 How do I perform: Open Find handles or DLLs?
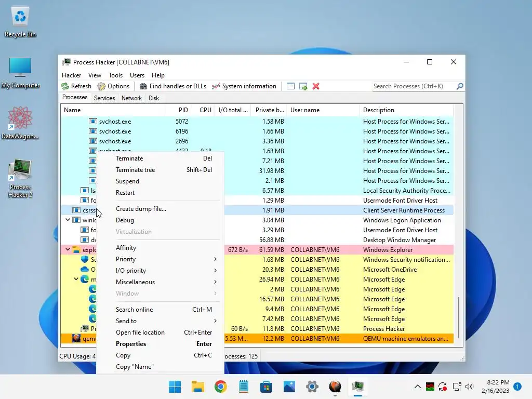click(172, 86)
